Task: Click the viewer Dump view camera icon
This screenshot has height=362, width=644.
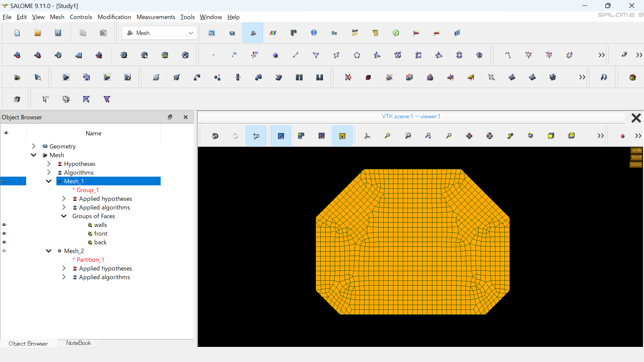Action: click(x=215, y=136)
